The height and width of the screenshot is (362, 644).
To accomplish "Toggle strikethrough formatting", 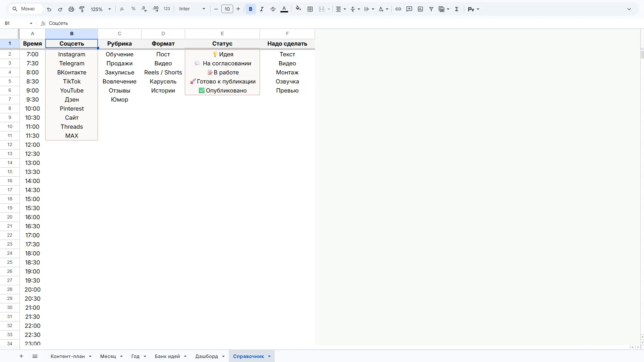I will click(273, 9).
